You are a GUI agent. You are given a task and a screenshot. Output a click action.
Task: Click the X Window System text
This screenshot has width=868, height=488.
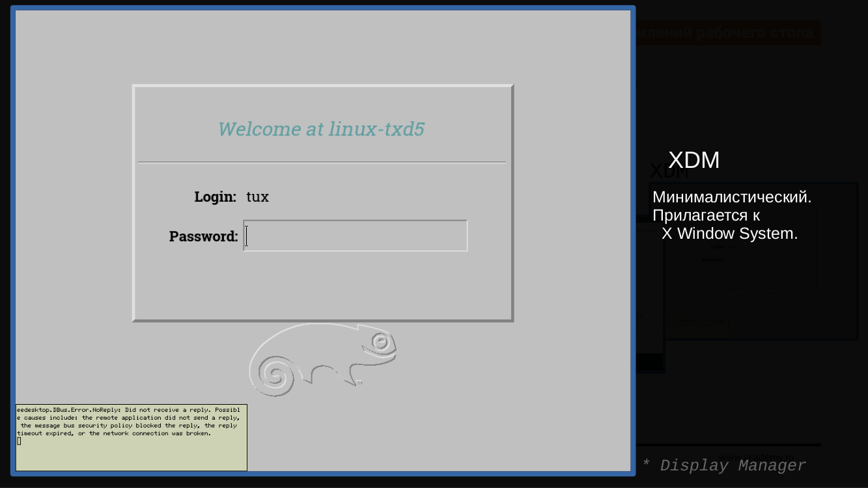pyautogui.click(x=729, y=234)
